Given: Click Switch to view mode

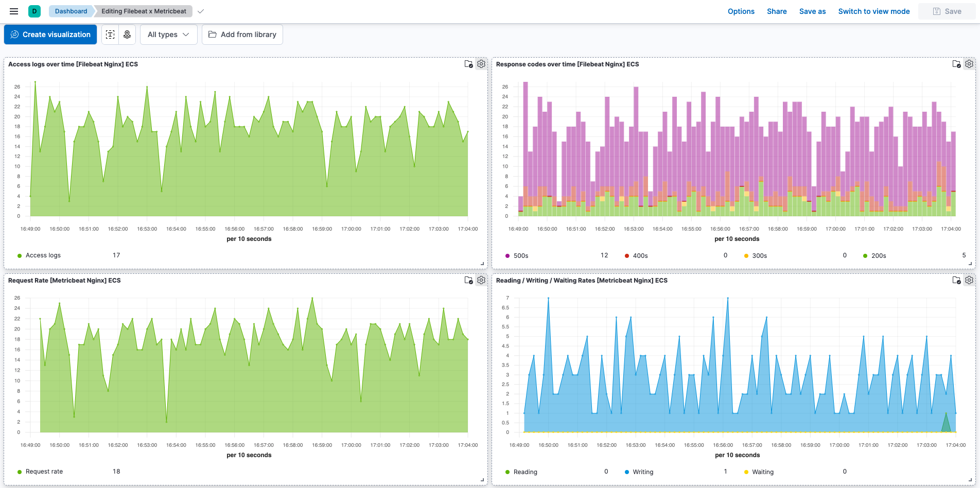Looking at the screenshot, I should click(873, 11).
